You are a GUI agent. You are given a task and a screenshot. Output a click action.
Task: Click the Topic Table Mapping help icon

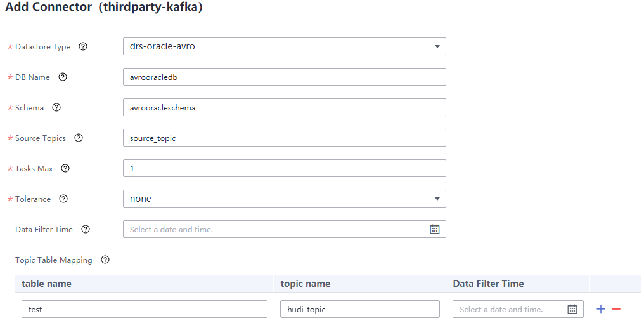pos(105,260)
